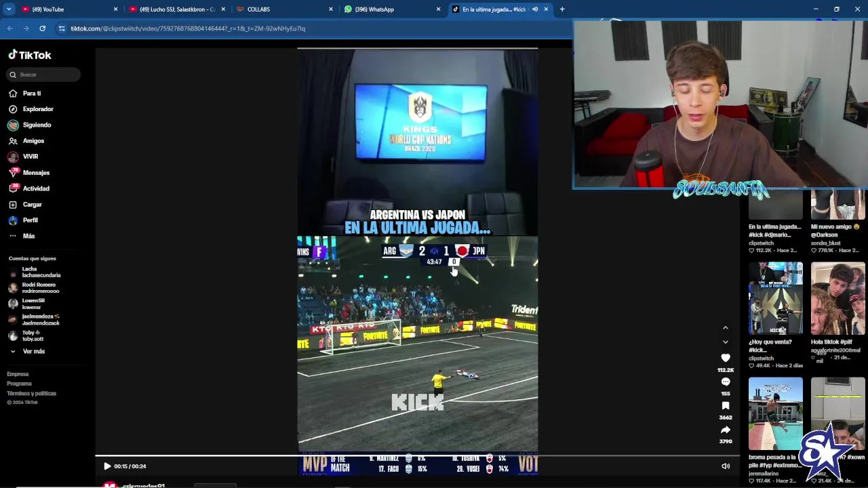Image resolution: width=868 pixels, height=488 pixels.
Task: Open the comments bubble icon
Action: click(x=725, y=382)
